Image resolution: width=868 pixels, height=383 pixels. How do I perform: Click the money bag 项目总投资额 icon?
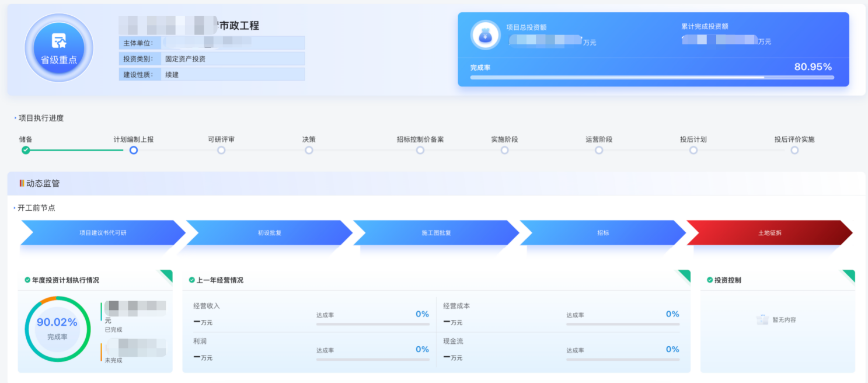point(486,34)
